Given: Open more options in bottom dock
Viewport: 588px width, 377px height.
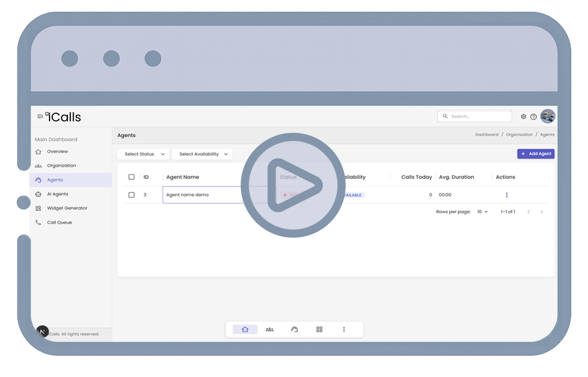Looking at the screenshot, I should pos(344,329).
